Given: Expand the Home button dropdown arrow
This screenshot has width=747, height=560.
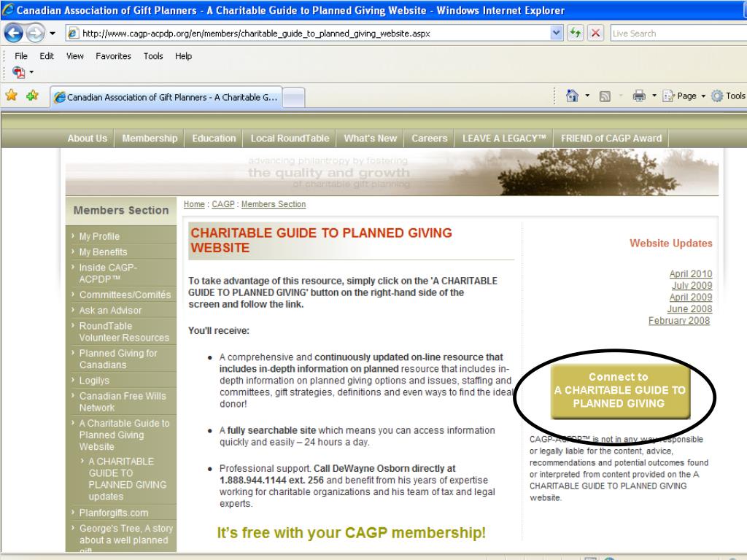Looking at the screenshot, I should pos(587,96).
